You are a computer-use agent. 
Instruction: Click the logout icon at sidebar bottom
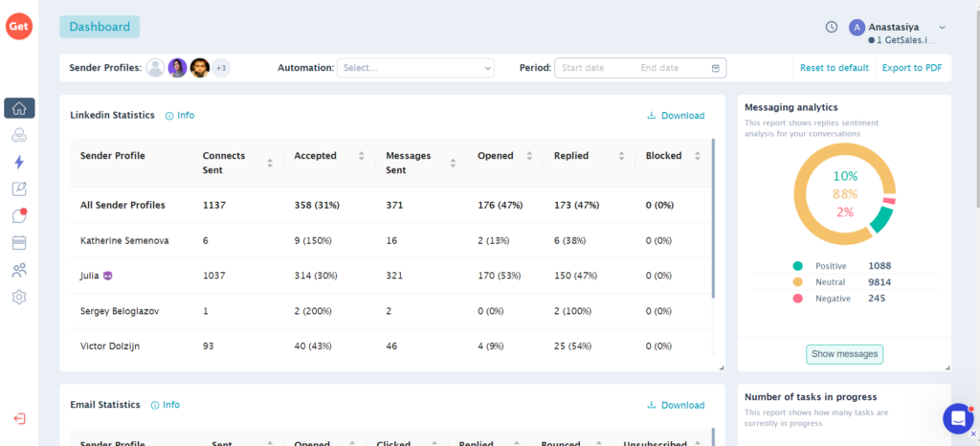[19, 418]
